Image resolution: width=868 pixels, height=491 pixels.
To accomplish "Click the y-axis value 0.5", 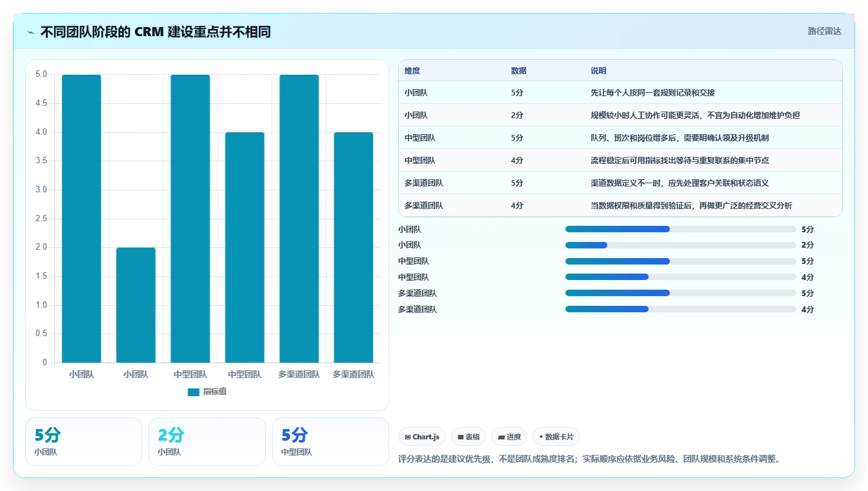I will (41, 334).
